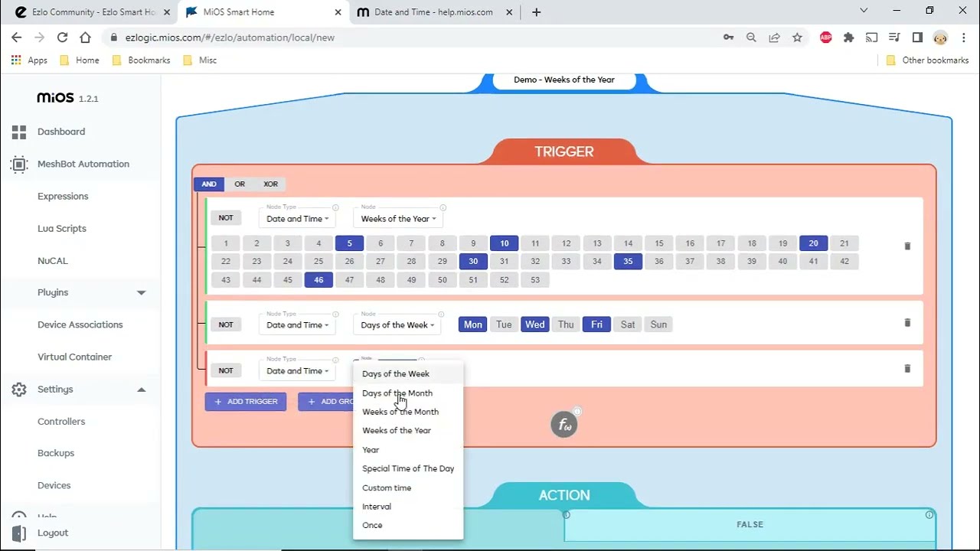Click the address bar URL field
The height and width of the screenshot is (551, 980).
click(413, 37)
